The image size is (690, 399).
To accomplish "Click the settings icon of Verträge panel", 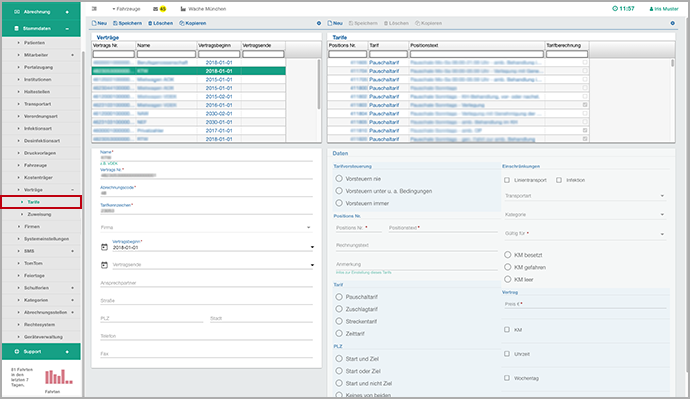I will pyautogui.click(x=319, y=23).
